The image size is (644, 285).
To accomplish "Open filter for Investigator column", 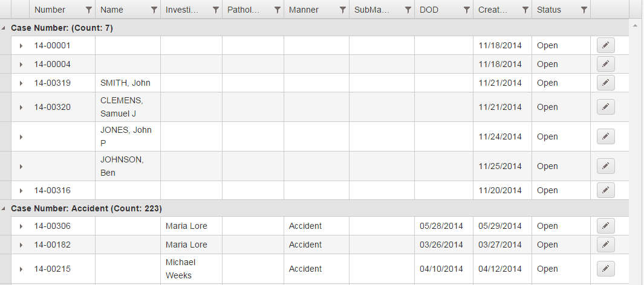I will pos(215,10).
